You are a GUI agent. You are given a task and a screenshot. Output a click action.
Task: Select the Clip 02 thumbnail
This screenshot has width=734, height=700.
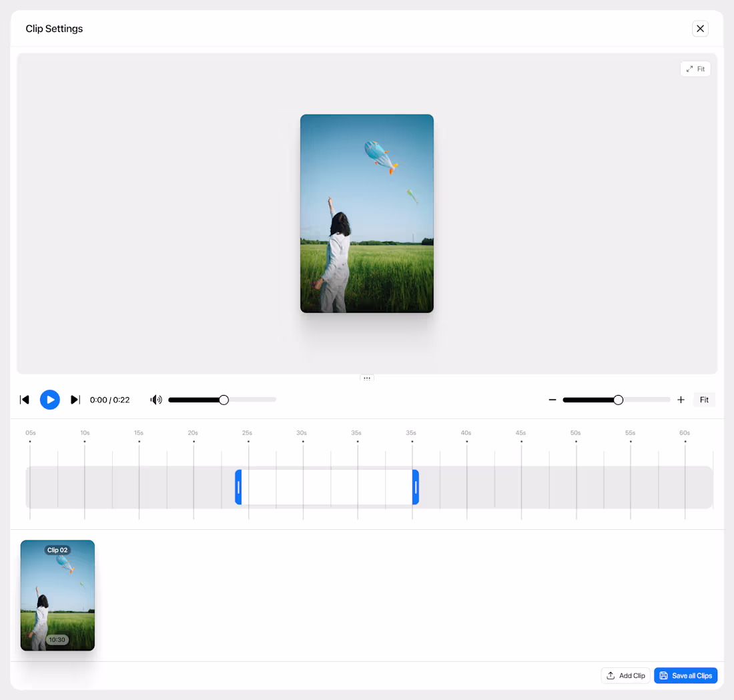point(57,595)
